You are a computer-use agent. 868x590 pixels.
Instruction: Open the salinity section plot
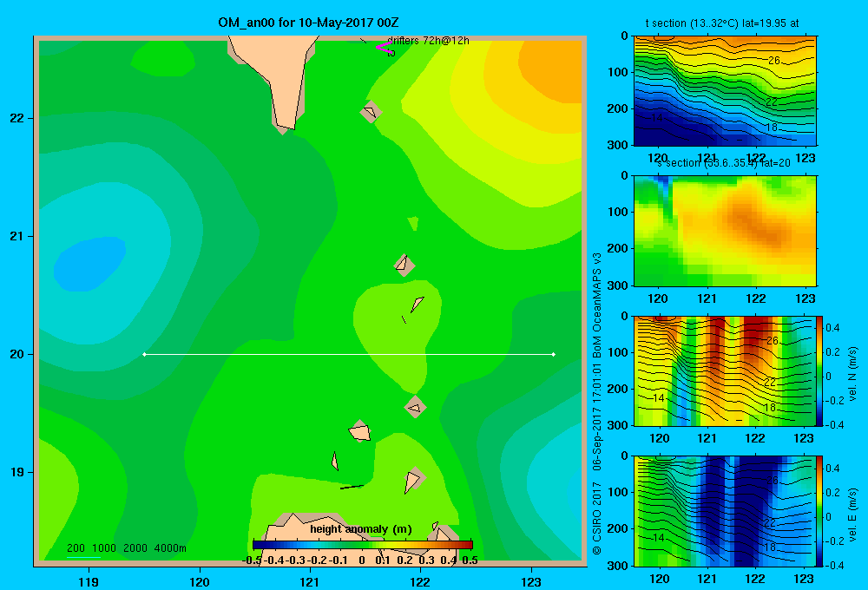point(725,231)
